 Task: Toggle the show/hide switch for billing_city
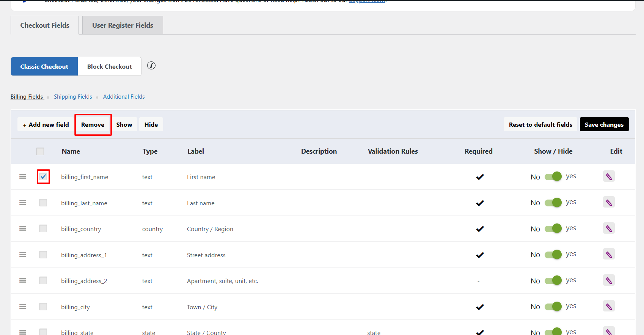553,307
